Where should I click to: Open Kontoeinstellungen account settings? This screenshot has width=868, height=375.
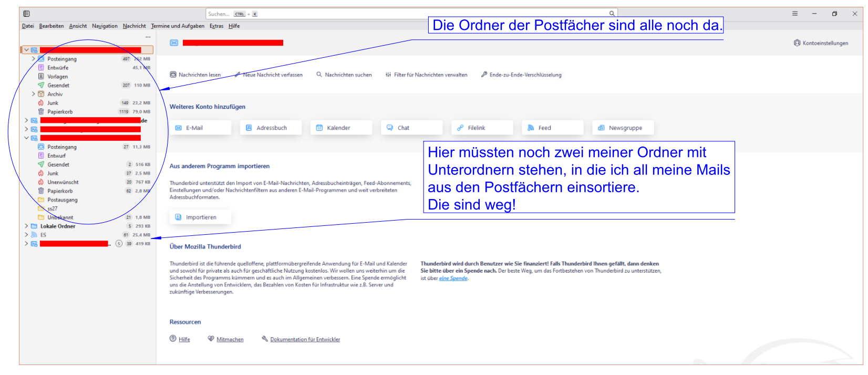pos(821,43)
